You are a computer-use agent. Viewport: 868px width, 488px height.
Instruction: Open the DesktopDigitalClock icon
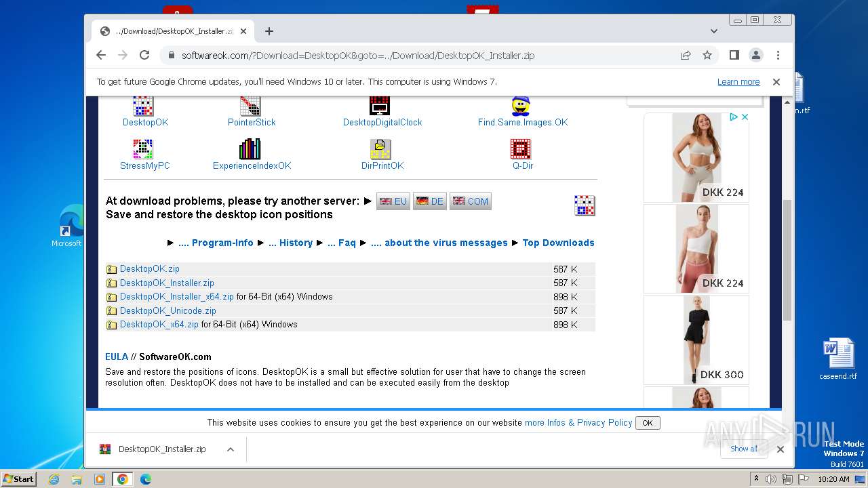(x=380, y=106)
